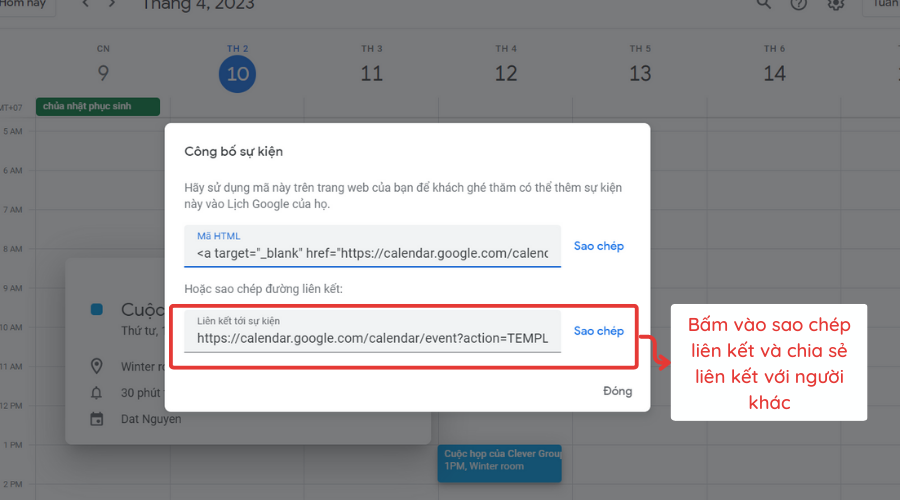Image resolution: width=900 pixels, height=500 pixels.
Task: Open the week view dropdown at top right
Action: point(884,4)
